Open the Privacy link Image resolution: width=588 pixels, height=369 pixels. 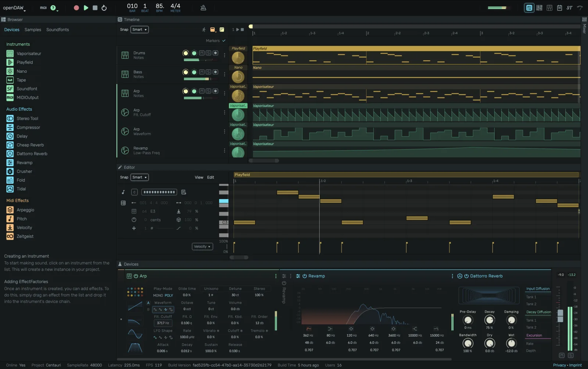point(559,365)
